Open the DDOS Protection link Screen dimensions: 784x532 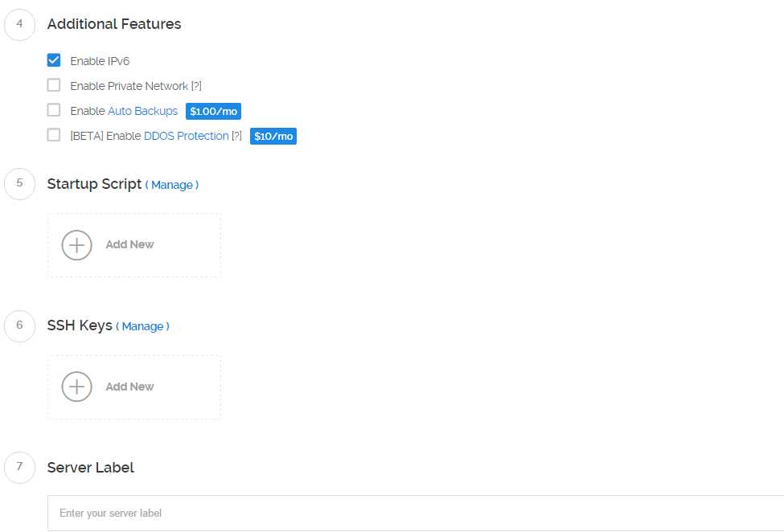[186, 136]
